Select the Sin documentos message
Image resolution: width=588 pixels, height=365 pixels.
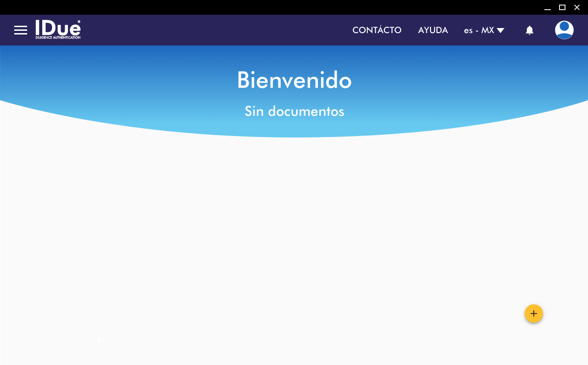[294, 111]
